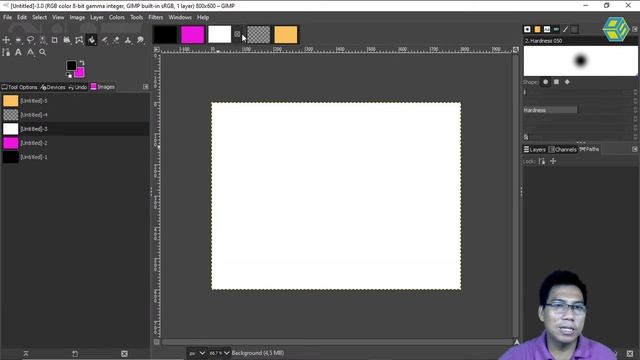
Task: Select the Paintbrush tool
Action: (x=104, y=40)
